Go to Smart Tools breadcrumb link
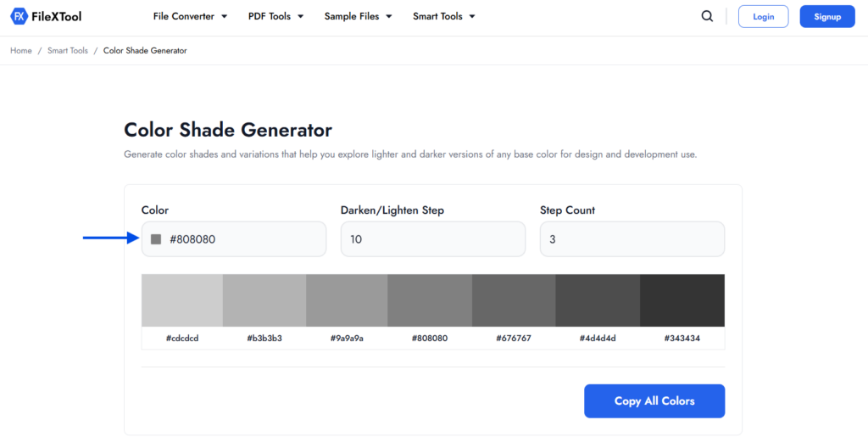The width and height of the screenshot is (868, 437). click(x=68, y=50)
